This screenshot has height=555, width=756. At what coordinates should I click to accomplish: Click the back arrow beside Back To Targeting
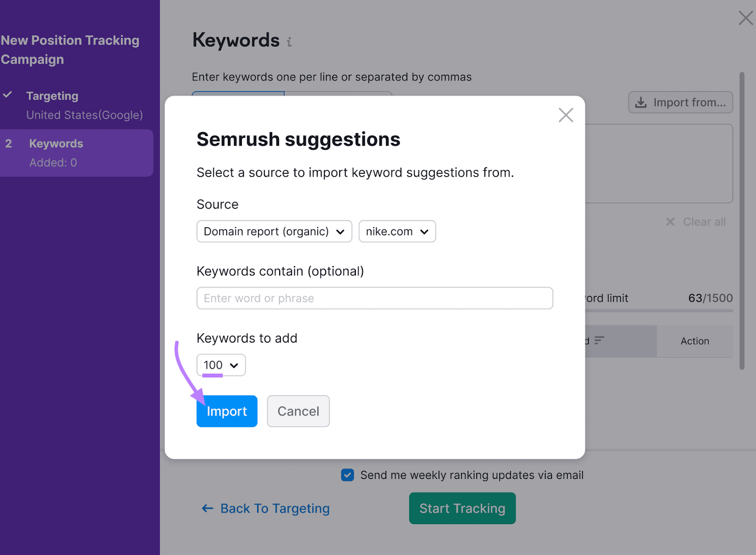207,508
